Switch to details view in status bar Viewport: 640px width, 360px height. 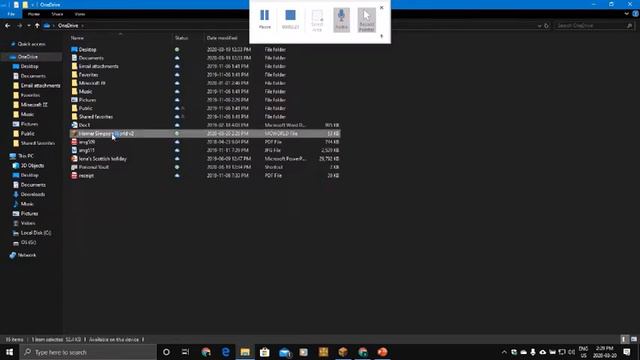pos(623,340)
